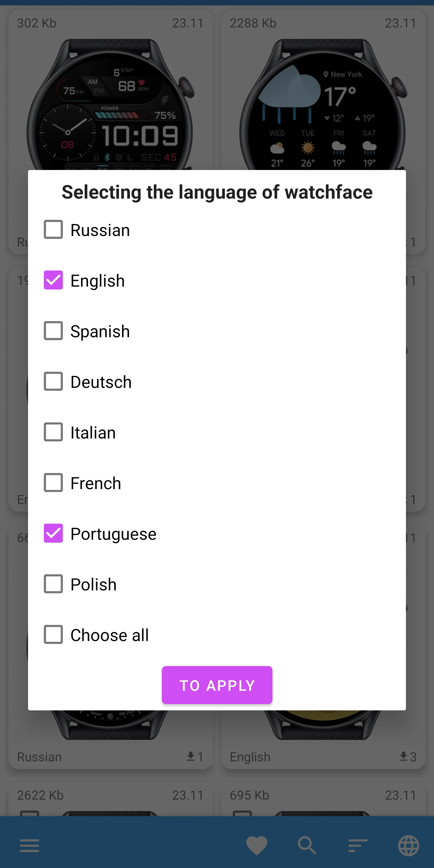Select the Italian checkbox
Screen dimensions: 434x868
pyautogui.click(x=53, y=432)
